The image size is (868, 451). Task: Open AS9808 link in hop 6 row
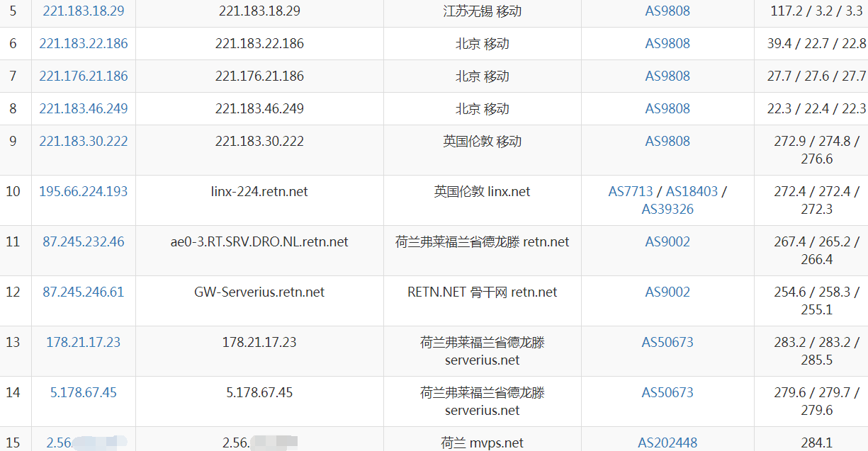click(x=667, y=44)
